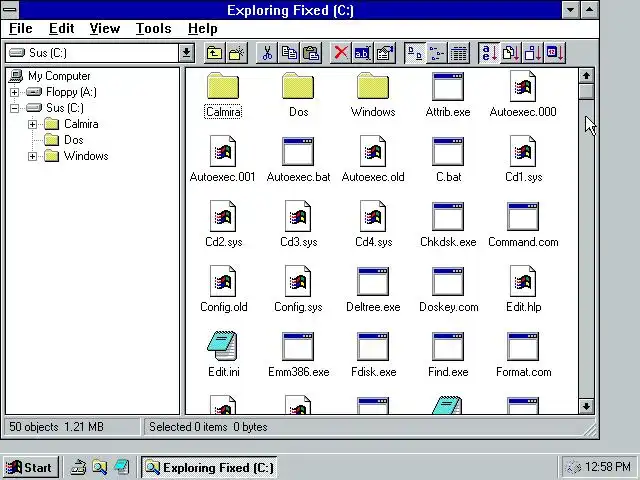The image size is (640, 480).
Task: Select Edit.hlp file icon
Action: tap(523, 281)
